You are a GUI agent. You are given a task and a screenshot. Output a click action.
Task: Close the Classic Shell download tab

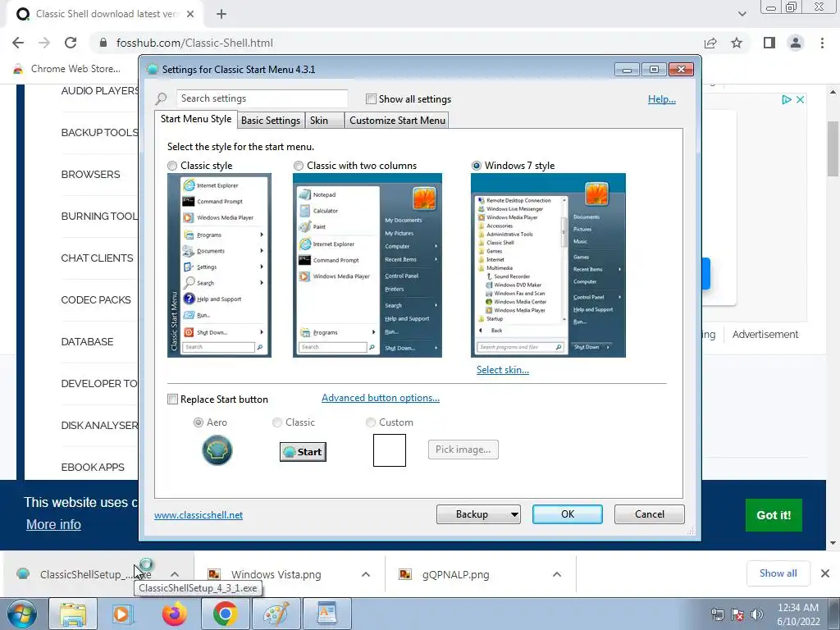[x=190, y=14]
